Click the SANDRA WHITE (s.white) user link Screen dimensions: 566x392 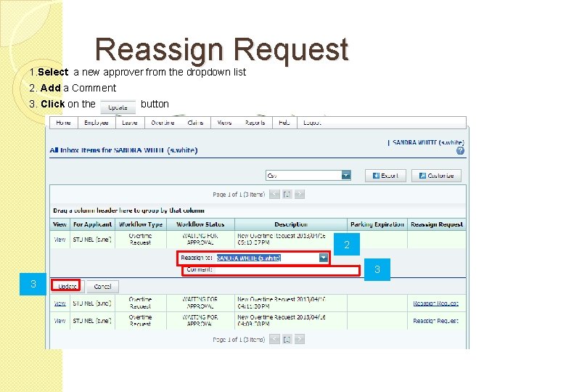coord(428,142)
